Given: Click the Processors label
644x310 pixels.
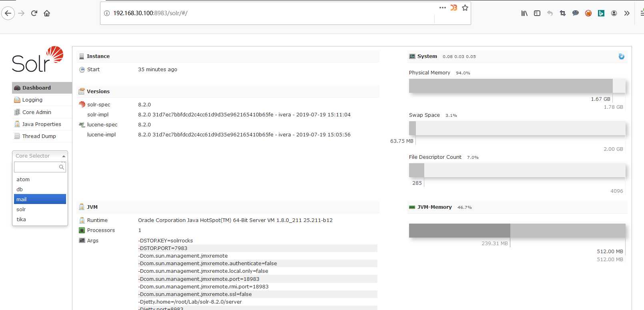Looking at the screenshot, I should pyautogui.click(x=101, y=230).
